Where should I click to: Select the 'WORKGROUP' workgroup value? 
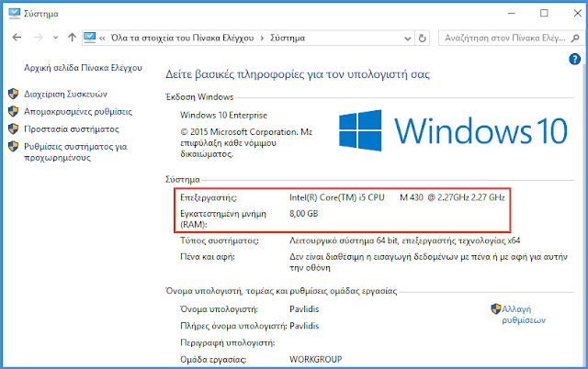316,359
